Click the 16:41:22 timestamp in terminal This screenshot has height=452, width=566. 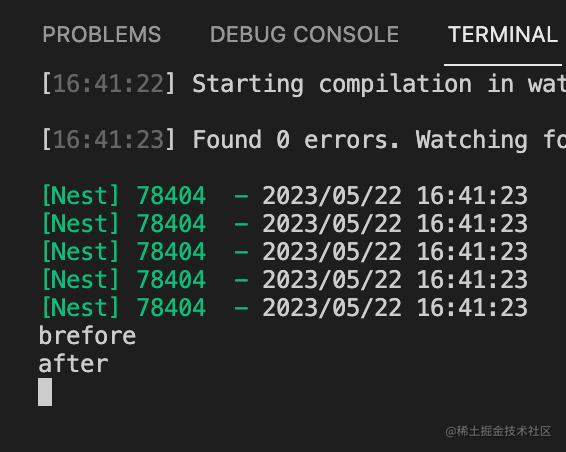[x=109, y=84]
